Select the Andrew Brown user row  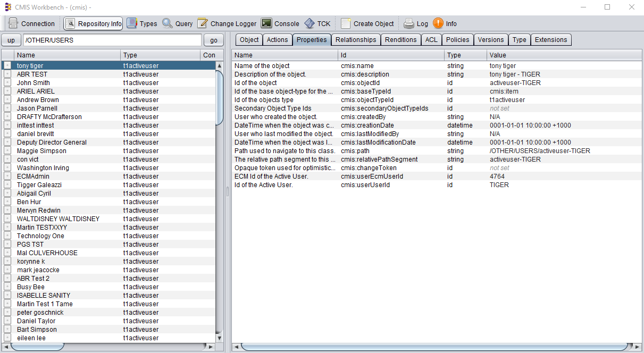coord(109,100)
